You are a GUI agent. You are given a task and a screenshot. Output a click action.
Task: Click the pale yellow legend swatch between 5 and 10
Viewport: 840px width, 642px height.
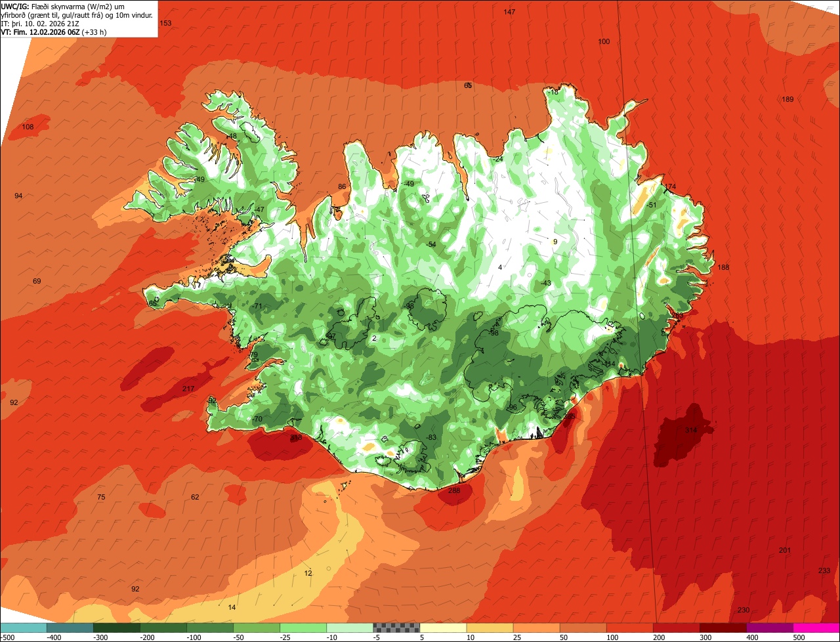(x=443, y=628)
